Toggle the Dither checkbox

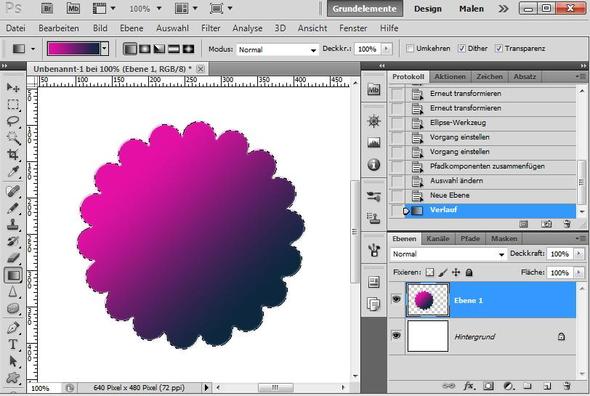coord(462,48)
